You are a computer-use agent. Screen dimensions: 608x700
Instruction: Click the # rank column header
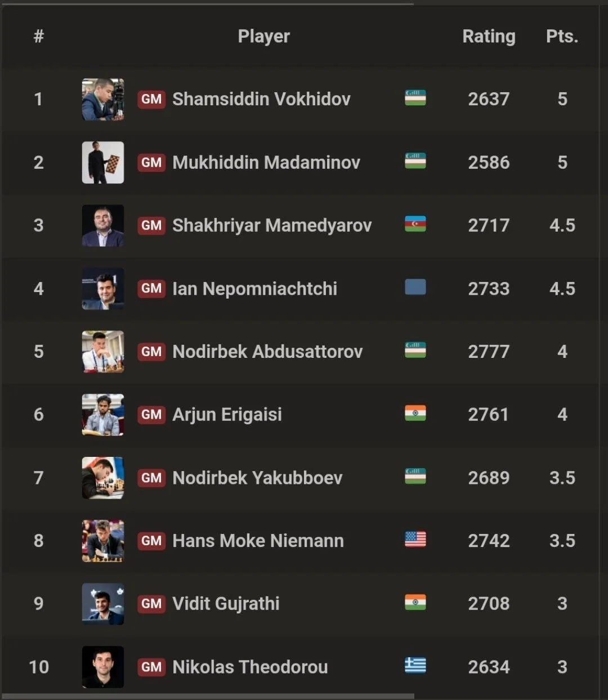(38, 37)
